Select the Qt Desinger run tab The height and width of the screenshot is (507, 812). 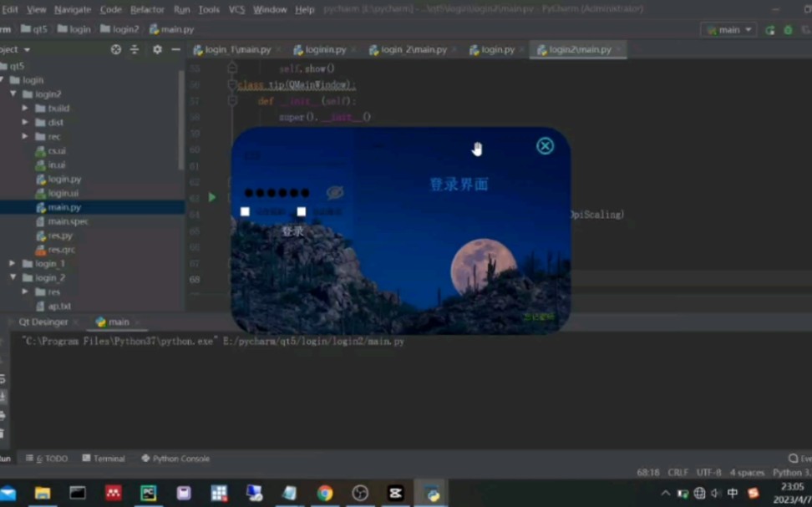tap(43, 322)
